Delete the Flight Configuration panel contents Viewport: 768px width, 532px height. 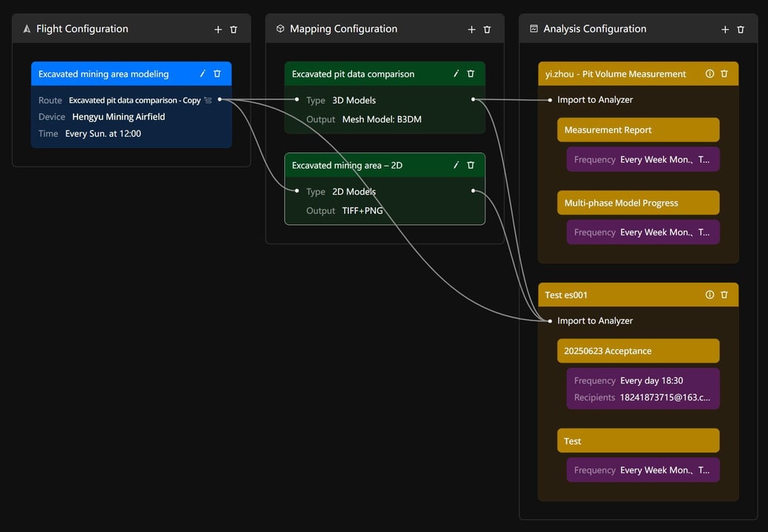[x=234, y=30]
